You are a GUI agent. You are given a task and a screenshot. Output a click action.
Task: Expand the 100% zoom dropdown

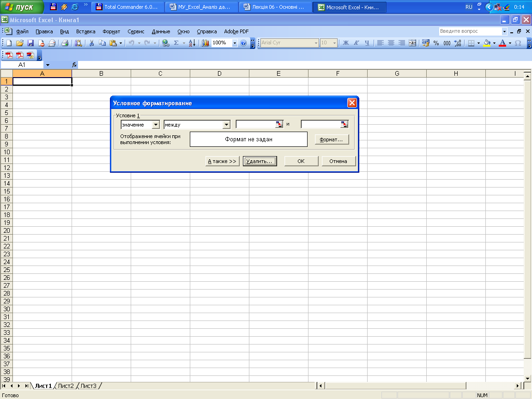235,43
